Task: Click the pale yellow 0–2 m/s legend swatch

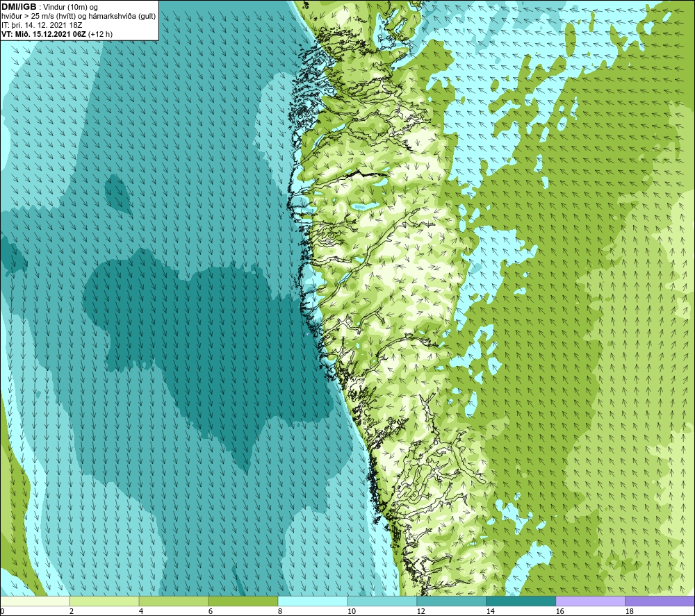Action: (x=35, y=601)
